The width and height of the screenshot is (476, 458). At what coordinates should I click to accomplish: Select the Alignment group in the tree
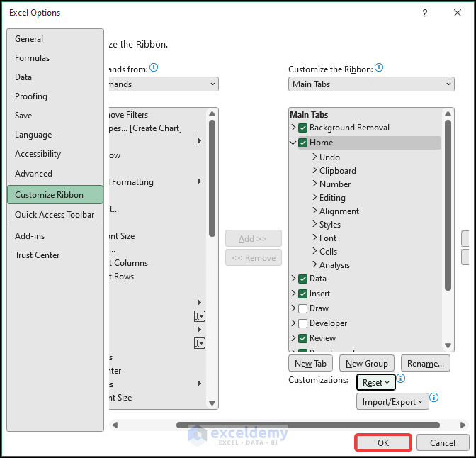click(339, 211)
